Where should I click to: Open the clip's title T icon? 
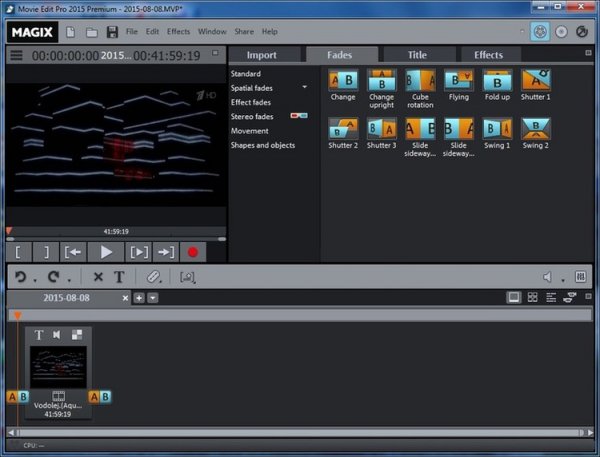point(39,335)
